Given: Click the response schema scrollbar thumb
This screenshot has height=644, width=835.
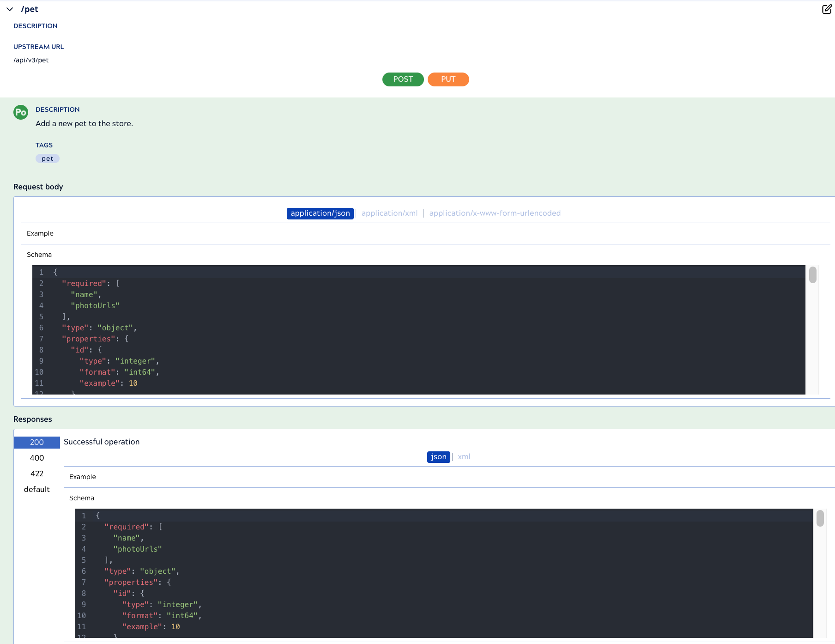Looking at the screenshot, I should pos(820,518).
